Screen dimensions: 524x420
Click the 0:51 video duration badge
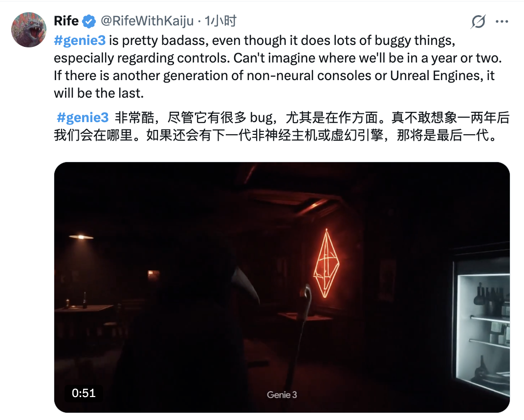pos(84,393)
